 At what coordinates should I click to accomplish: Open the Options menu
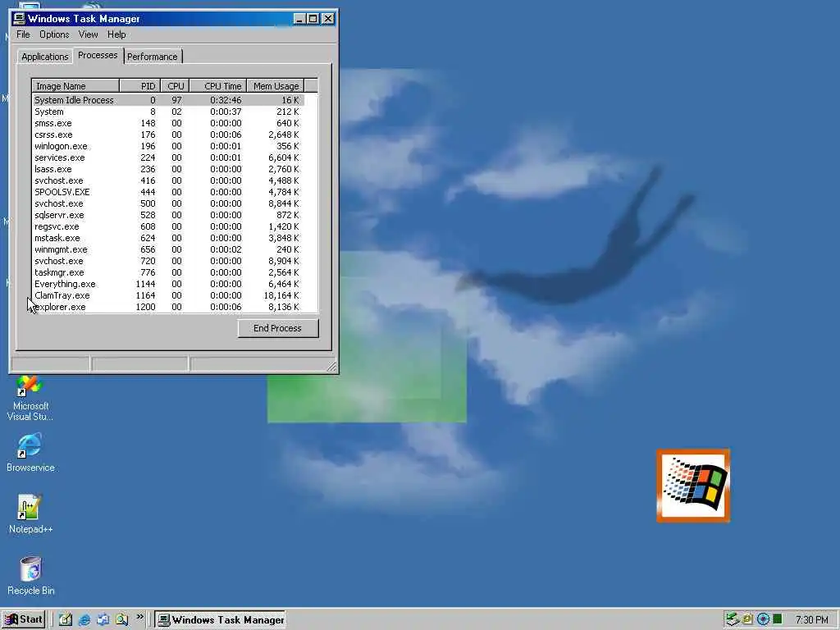(x=54, y=34)
